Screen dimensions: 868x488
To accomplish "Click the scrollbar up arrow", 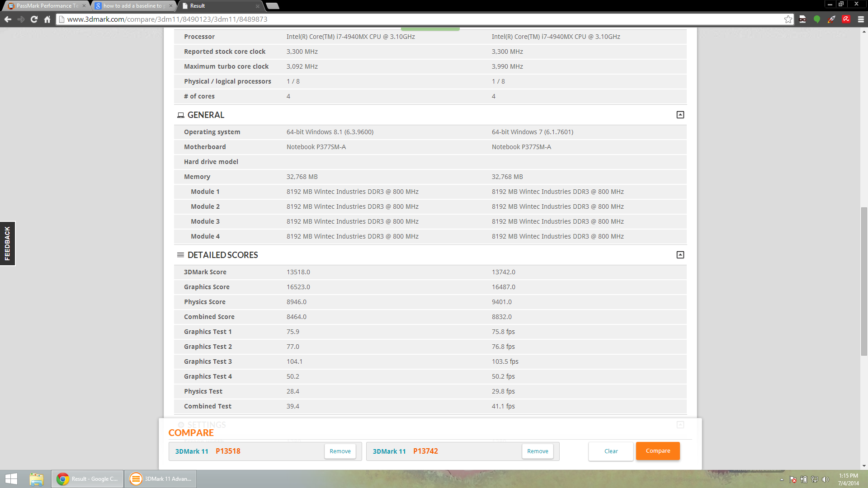I will click(x=864, y=32).
